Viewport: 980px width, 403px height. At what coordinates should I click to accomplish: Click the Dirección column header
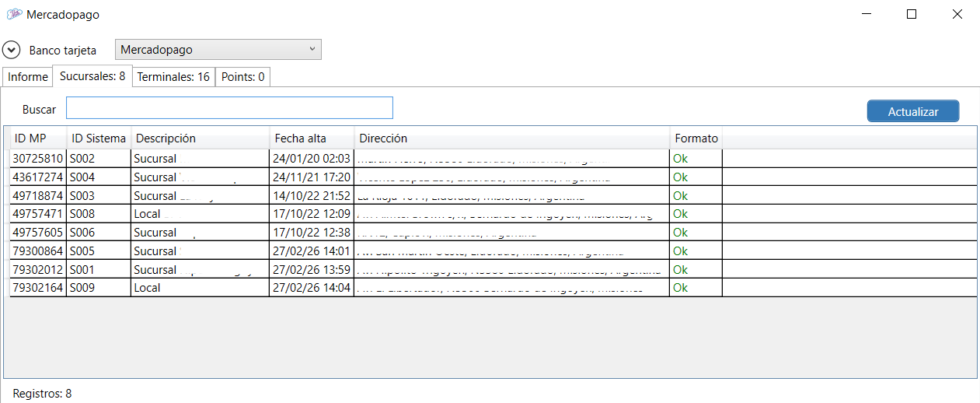[383, 138]
